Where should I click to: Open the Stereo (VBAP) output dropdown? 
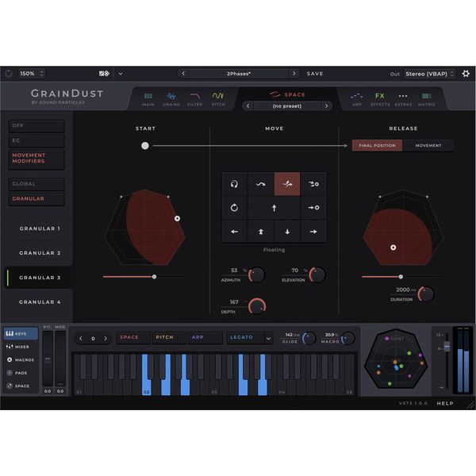click(x=429, y=74)
